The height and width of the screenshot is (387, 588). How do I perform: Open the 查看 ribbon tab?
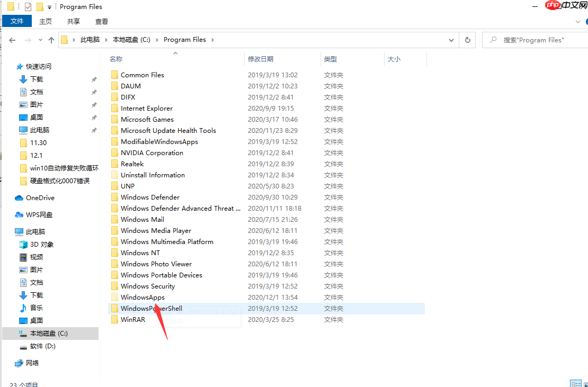(102, 21)
